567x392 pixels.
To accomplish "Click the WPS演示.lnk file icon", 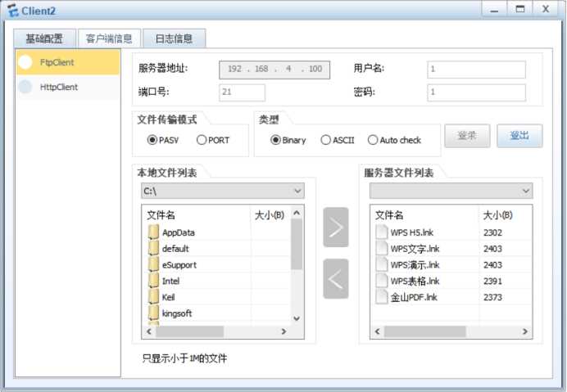I will coord(382,264).
